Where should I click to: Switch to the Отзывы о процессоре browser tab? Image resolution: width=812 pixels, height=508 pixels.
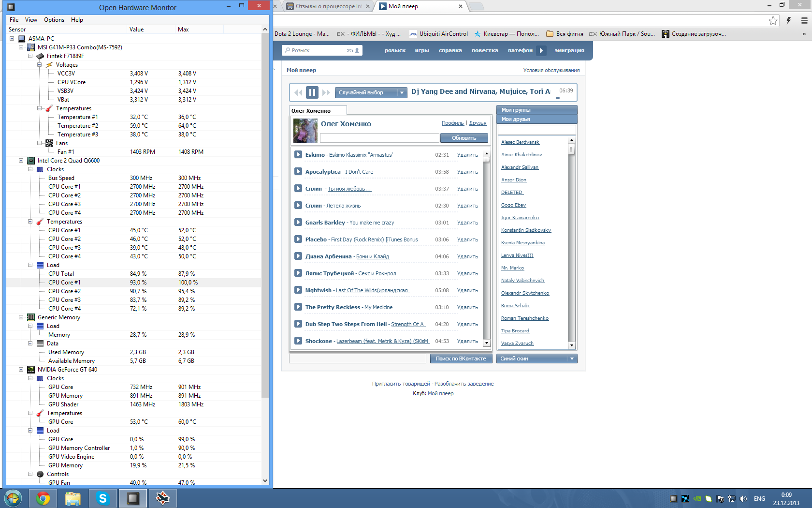329,6
